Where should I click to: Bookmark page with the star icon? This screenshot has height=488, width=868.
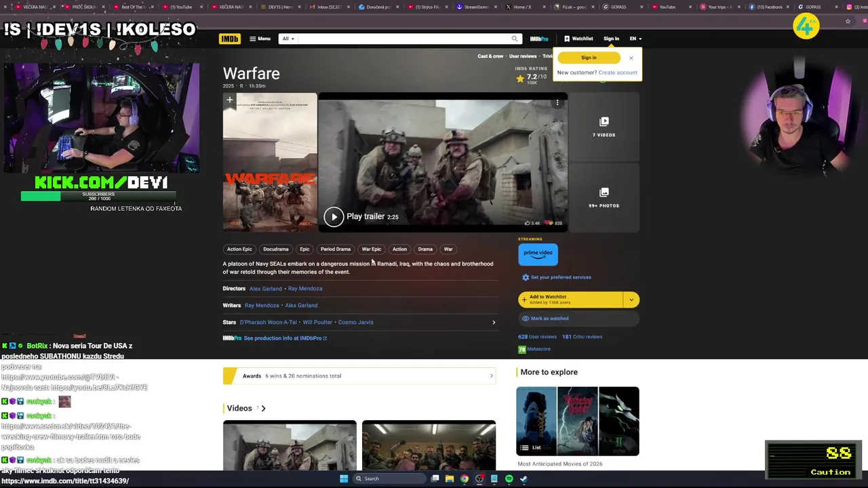[x=848, y=22]
